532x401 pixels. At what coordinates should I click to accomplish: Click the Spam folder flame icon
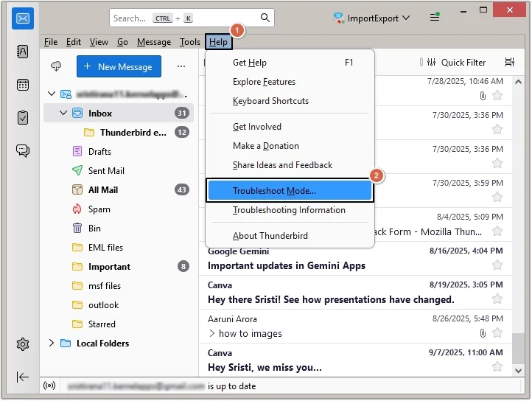click(77, 209)
